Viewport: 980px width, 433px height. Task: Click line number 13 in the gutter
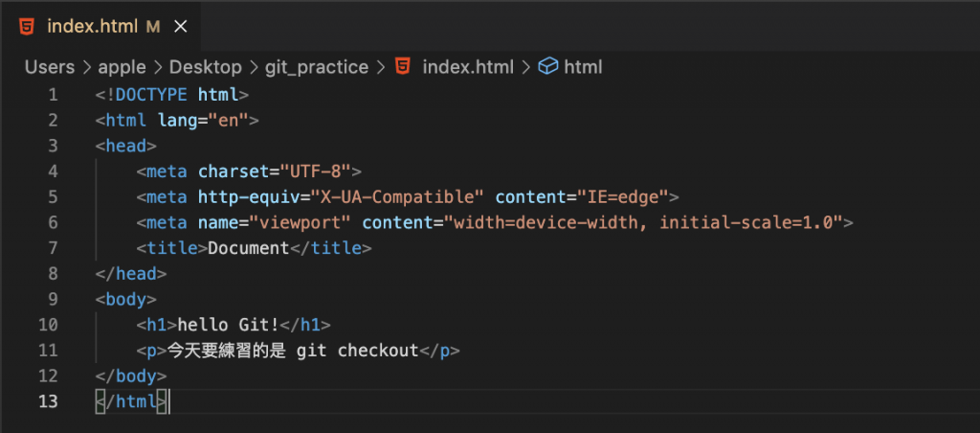tap(48, 401)
